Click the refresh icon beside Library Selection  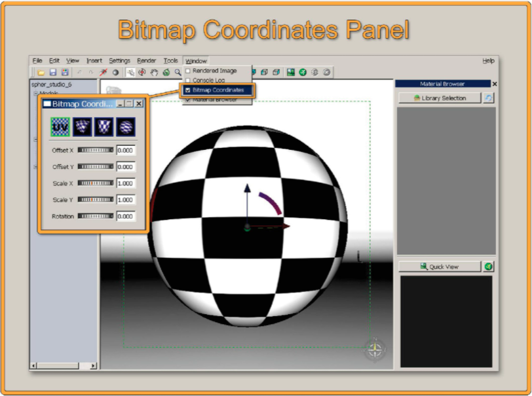489,98
